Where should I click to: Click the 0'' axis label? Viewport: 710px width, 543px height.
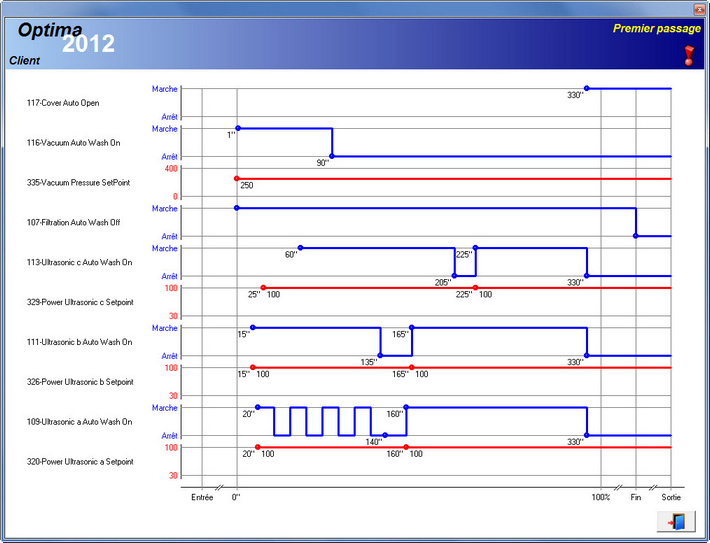pyautogui.click(x=236, y=497)
